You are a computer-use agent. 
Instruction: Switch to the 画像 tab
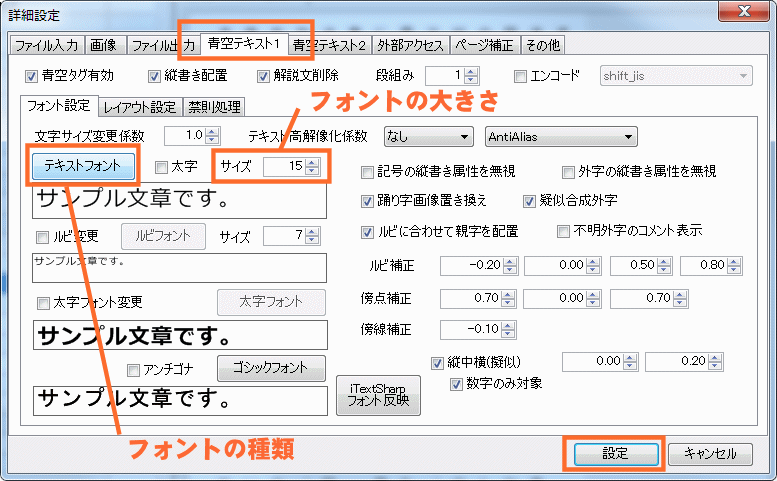(x=102, y=45)
